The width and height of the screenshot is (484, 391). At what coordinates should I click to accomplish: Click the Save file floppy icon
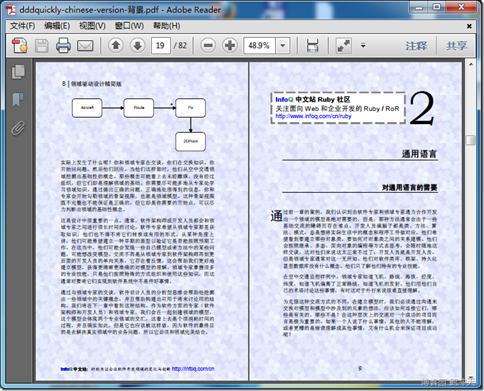pos(42,45)
